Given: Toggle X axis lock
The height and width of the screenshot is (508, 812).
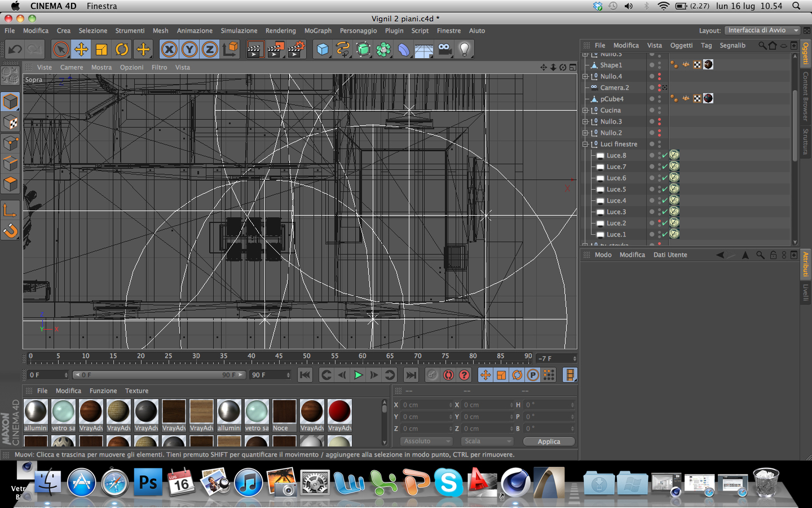Looking at the screenshot, I should point(169,50).
